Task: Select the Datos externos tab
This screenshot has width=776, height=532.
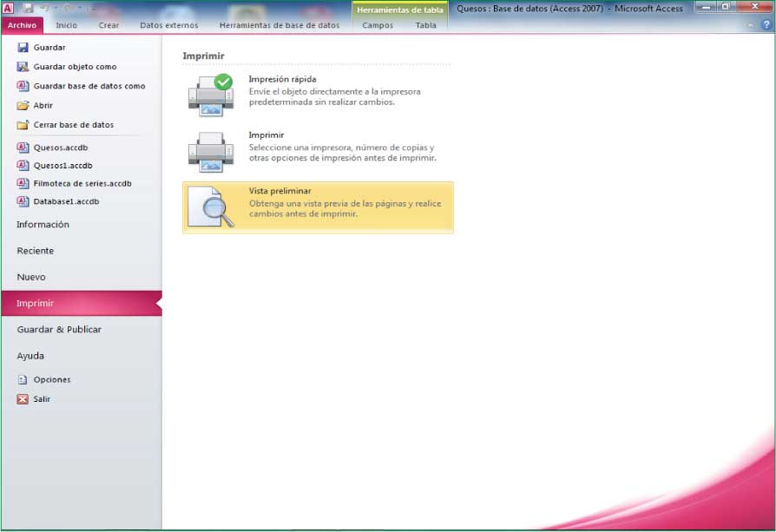Action: [169, 25]
